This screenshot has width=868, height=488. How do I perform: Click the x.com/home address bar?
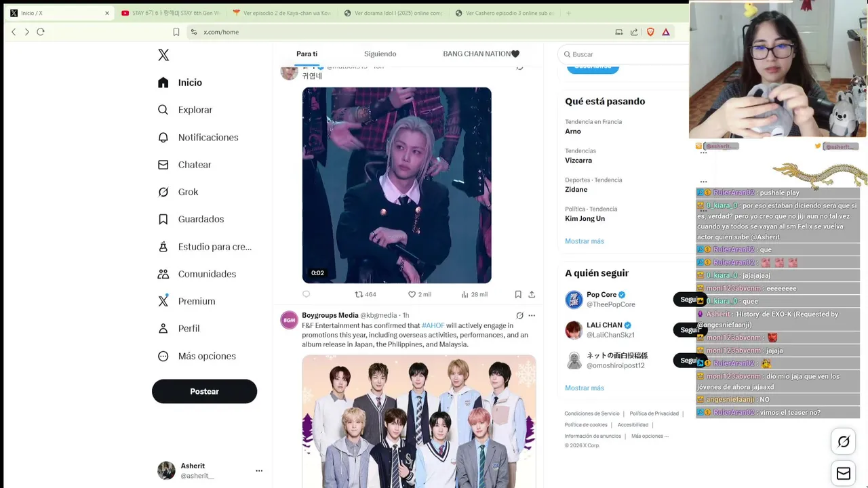click(221, 32)
